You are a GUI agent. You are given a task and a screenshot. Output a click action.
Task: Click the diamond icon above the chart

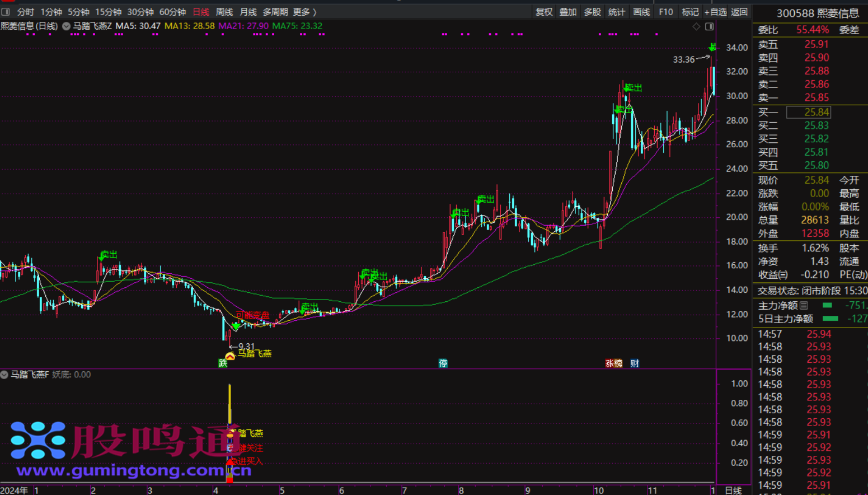[x=696, y=26]
